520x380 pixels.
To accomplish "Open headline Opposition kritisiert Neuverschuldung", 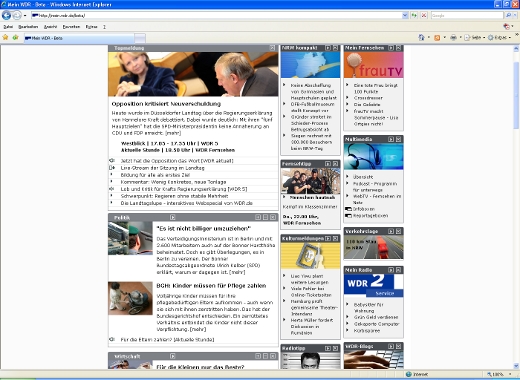I will click(x=166, y=104).
